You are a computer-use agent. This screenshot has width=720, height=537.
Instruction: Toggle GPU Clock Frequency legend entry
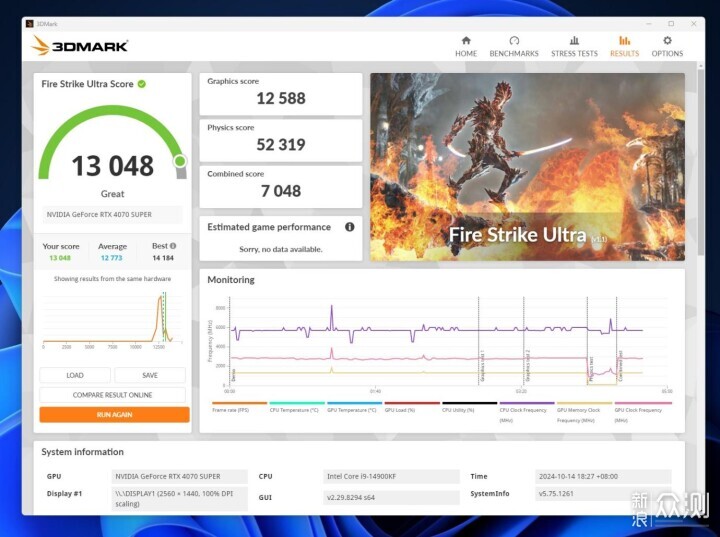(x=642, y=413)
